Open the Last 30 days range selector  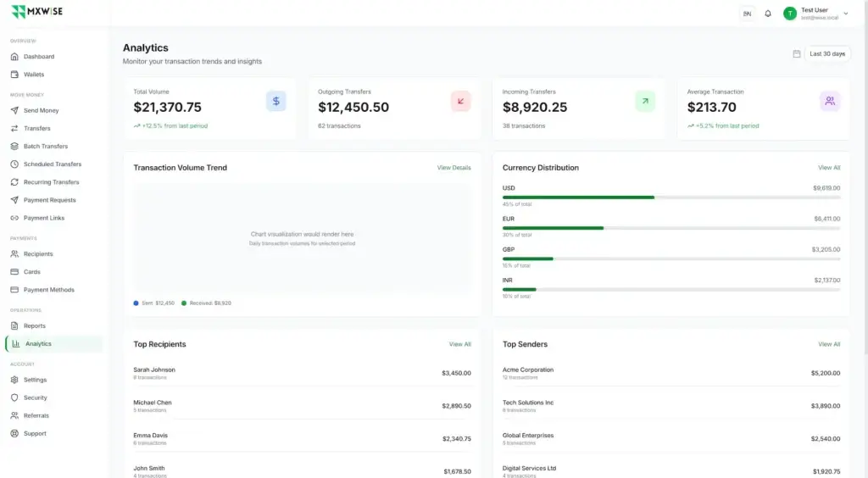pyautogui.click(x=827, y=53)
